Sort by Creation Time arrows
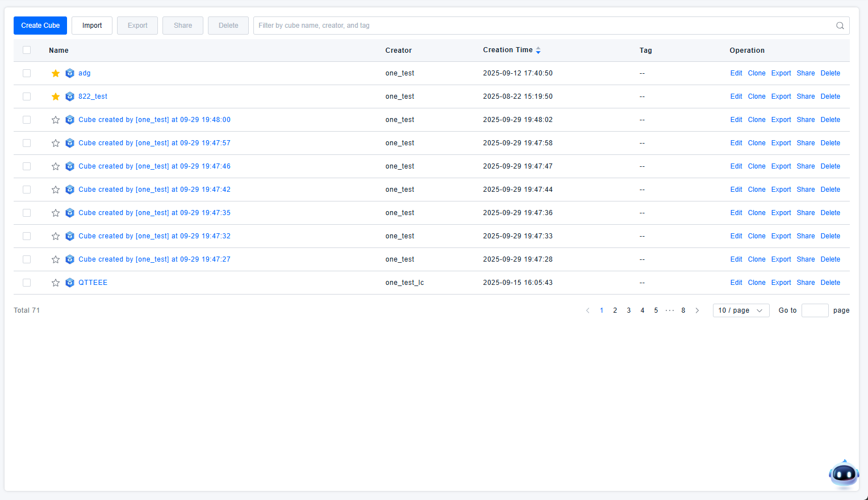Screen dimensions: 868x500 [x=538, y=51]
